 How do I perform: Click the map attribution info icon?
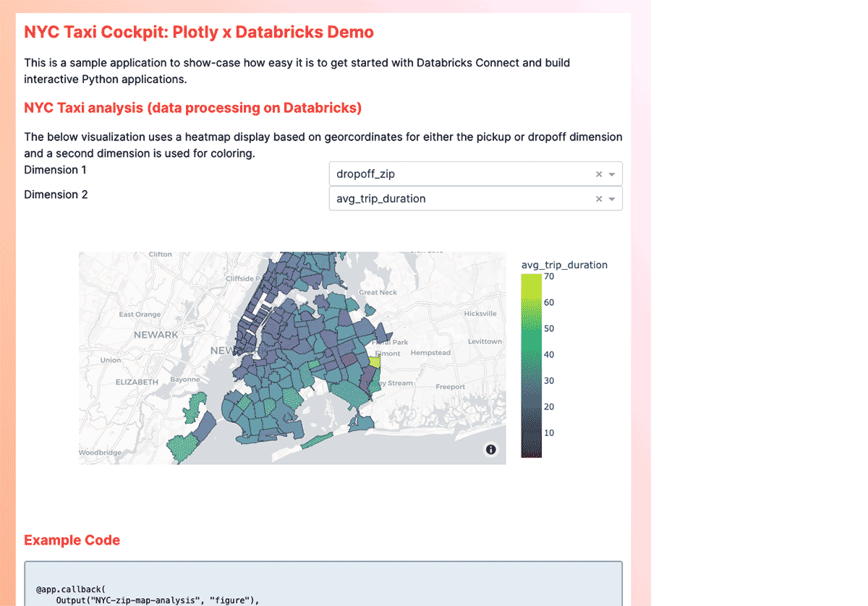[491, 450]
